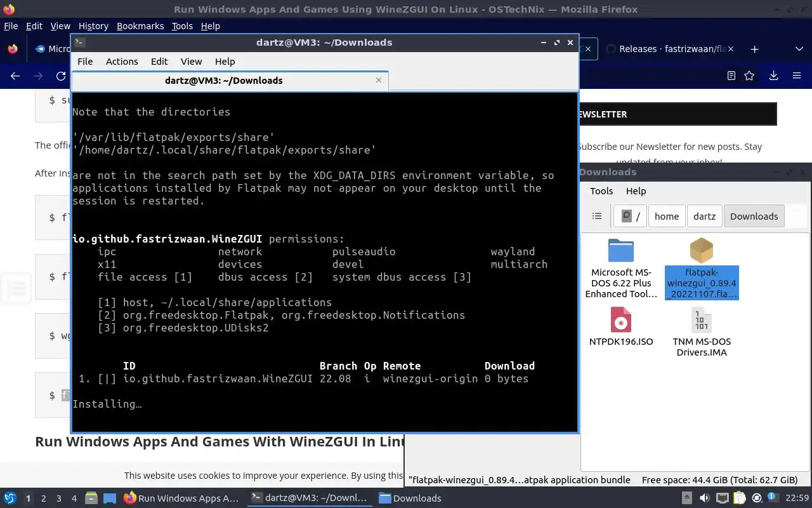Screen dimensions: 812x508
Task: Switch to workspace 4 in the pager
Action: pos(74,498)
